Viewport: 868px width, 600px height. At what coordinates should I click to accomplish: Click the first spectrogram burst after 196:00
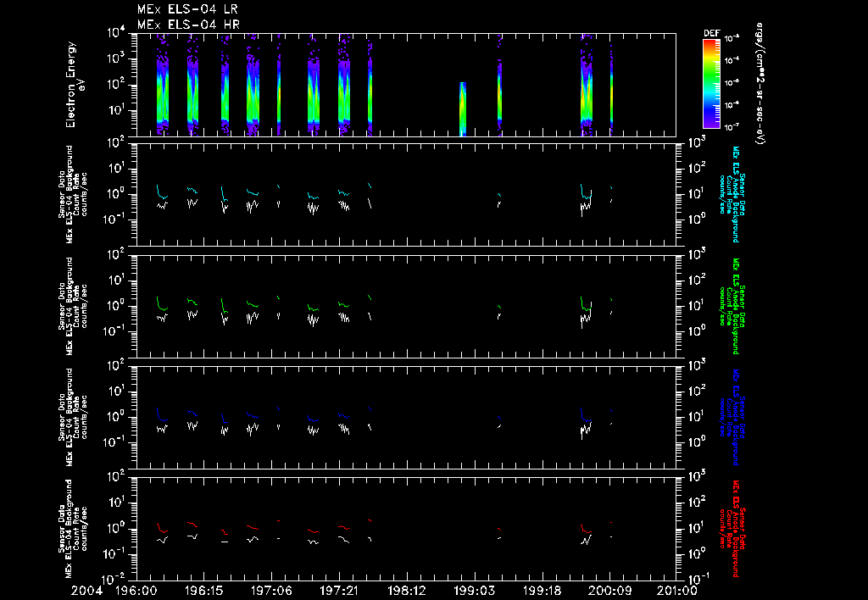coord(162,85)
